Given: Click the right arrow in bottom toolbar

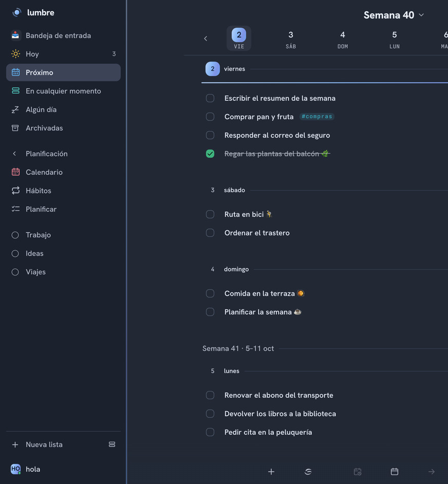Looking at the screenshot, I should 432,472.
